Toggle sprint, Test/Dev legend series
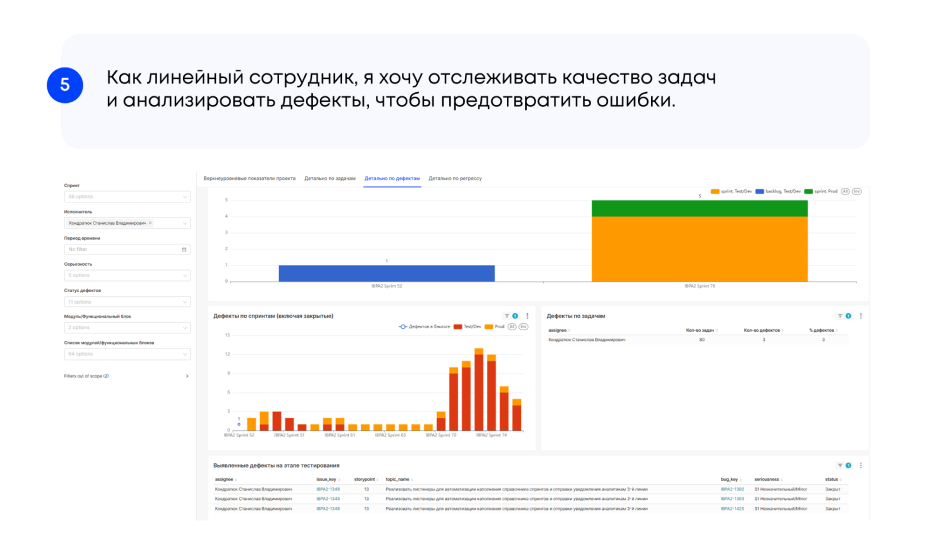Image resolution: width=932 pixels, height=556 pixels. click(731, 191)
